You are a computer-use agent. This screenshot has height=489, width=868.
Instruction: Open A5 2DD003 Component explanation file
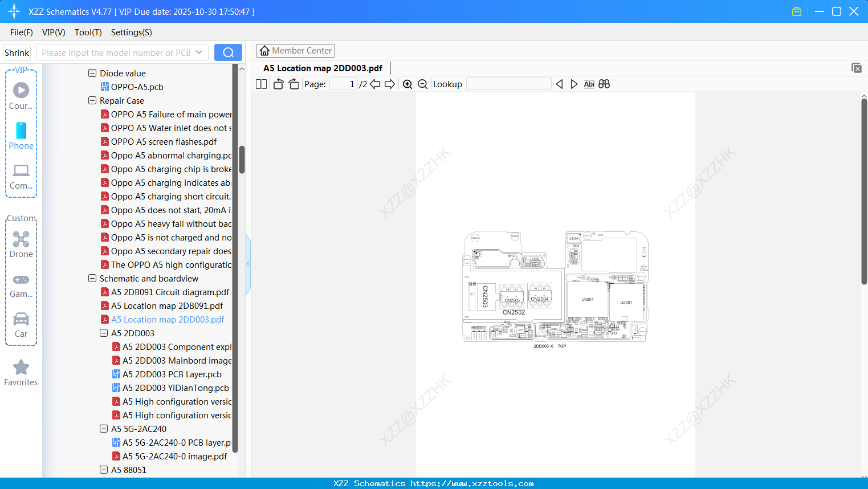(x=177, y=347)
